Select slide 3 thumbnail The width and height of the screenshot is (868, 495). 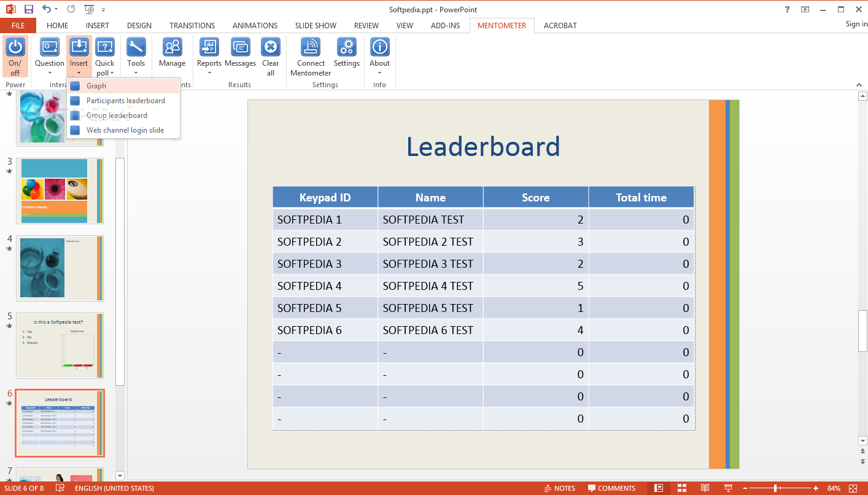[x=60, y=191]
